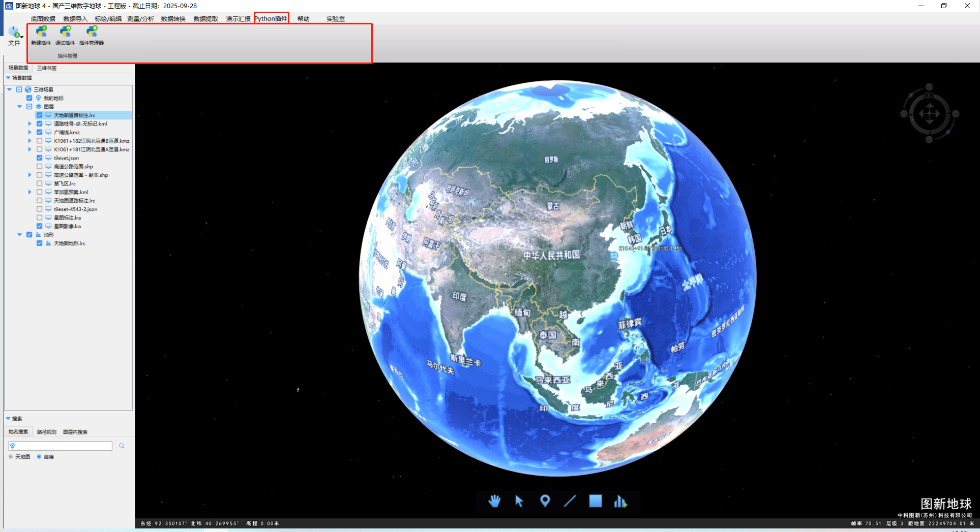Collapse the 图层 group arrow
This screenshot has width=980, height=532.
coord(20,107)
